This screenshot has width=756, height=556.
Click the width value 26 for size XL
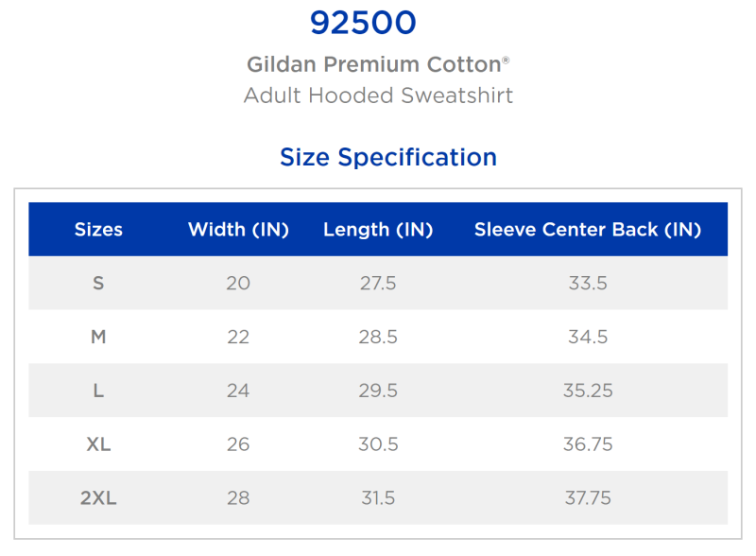point(238,444)
